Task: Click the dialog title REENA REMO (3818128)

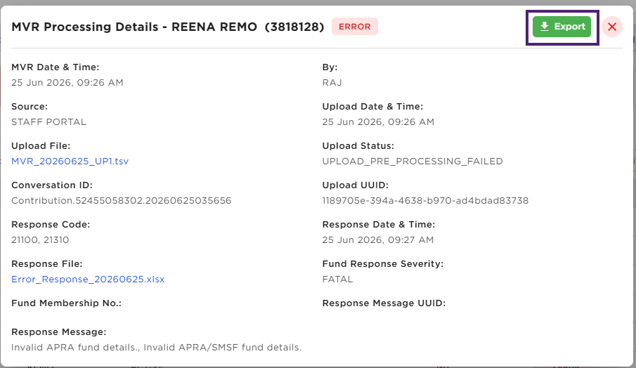Action: point(248,27)
